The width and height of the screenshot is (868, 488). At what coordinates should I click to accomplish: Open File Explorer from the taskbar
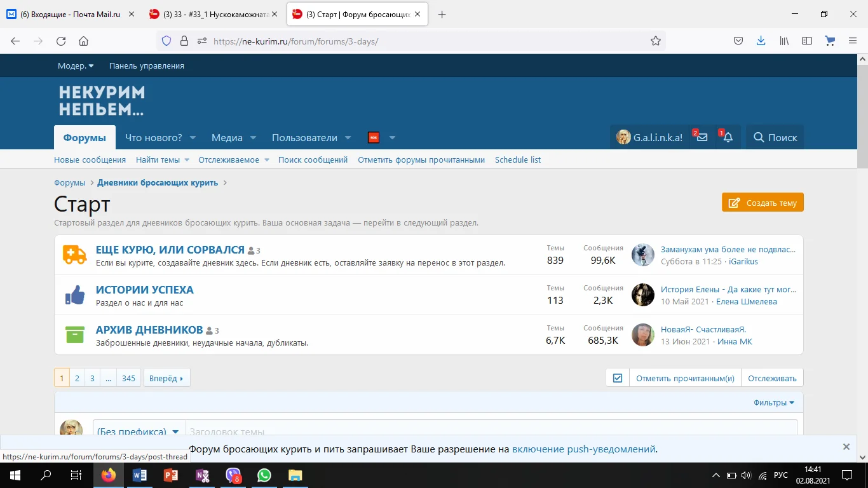point(295,475)
